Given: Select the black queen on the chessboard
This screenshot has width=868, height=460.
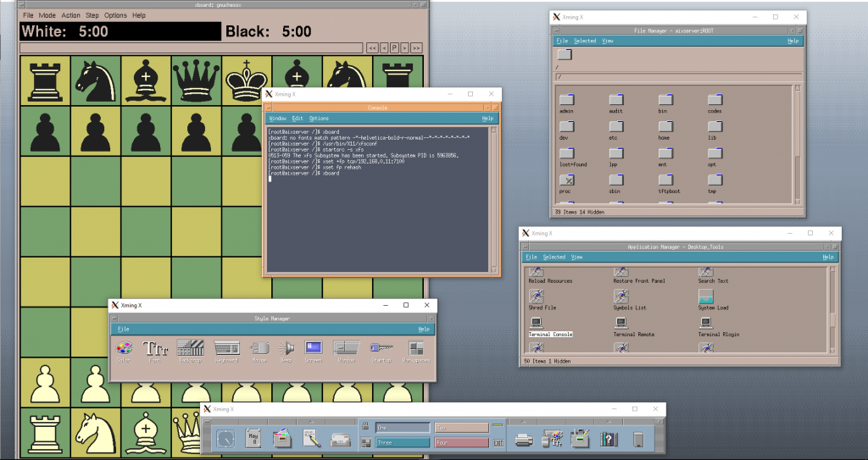Looking at the screenshot, I should tap(197, 80).
